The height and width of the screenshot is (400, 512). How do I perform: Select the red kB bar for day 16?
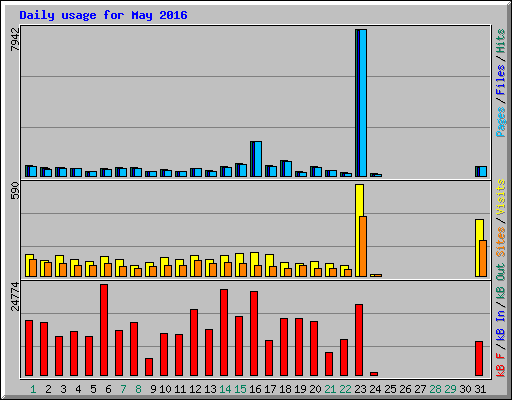(x=254, y=334)
